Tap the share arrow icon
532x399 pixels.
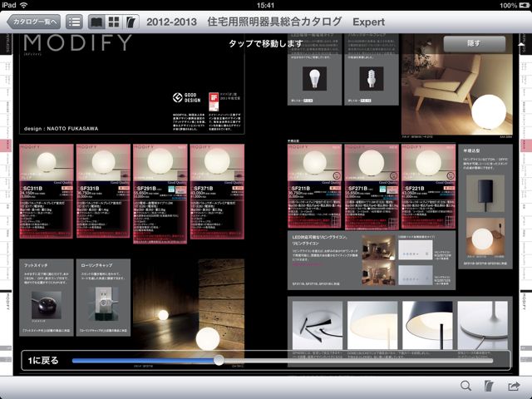pos(514,386)
